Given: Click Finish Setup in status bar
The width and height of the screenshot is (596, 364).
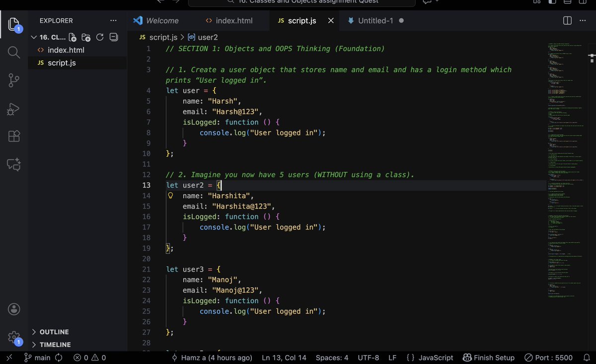Looking at the screenshot, I should [x=489, y=358].
